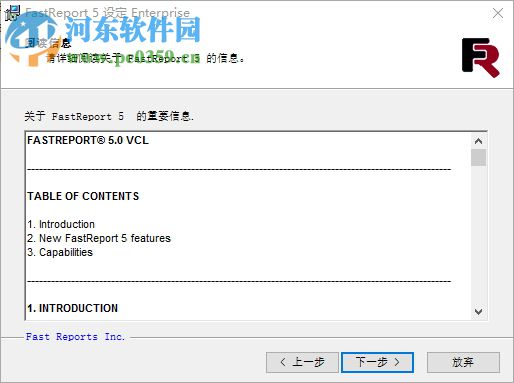Click the "2. New FastReport 5 features" line

point(99,238)
